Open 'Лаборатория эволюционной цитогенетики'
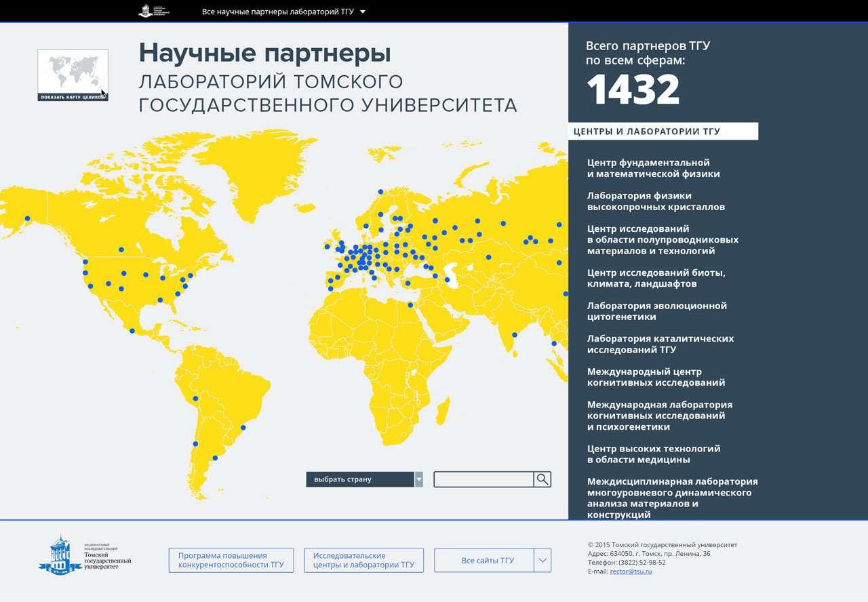 657,311
